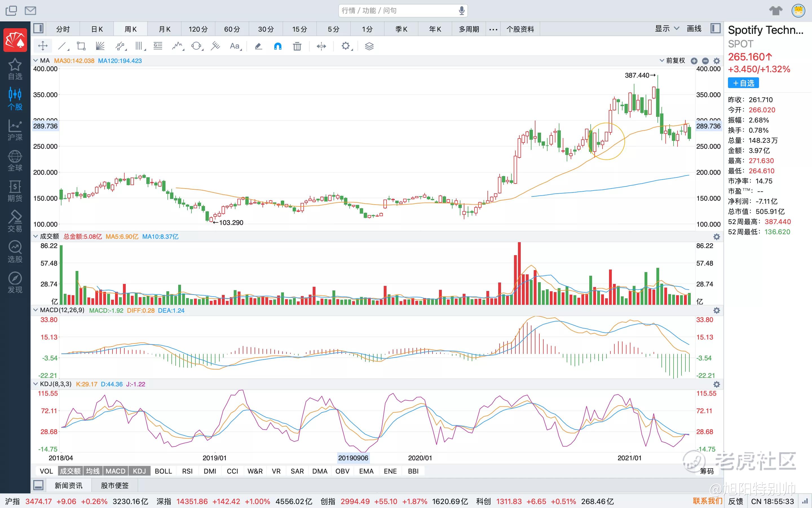Open MACD panel settings gear
Screen dimensions: 812x508
pos(717,310)
